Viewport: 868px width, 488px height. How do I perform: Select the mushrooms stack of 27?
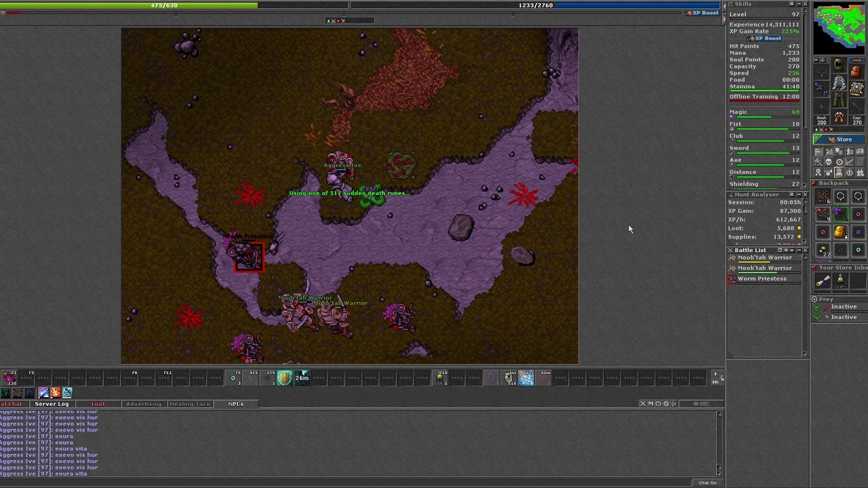click(823, 249)
